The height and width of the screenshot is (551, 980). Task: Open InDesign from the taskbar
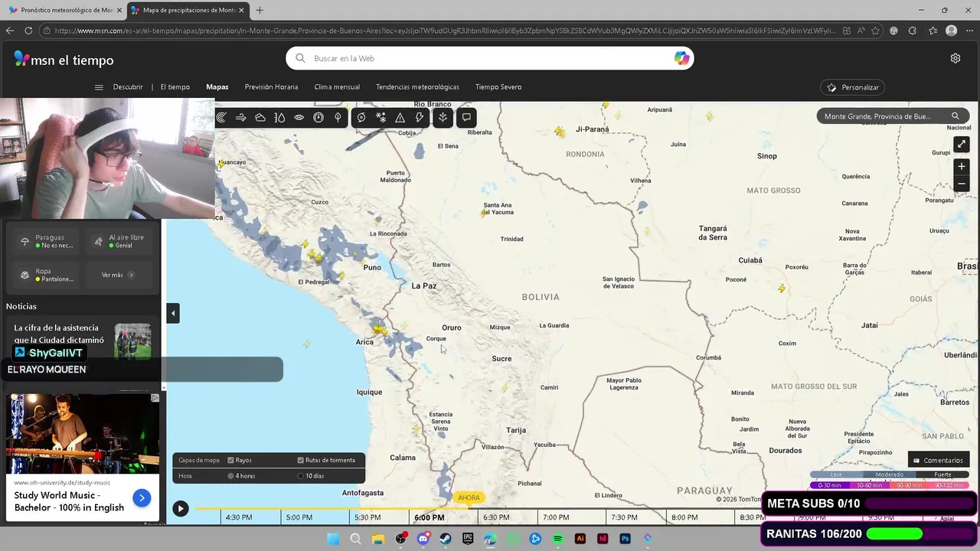[x=603, y=539]
